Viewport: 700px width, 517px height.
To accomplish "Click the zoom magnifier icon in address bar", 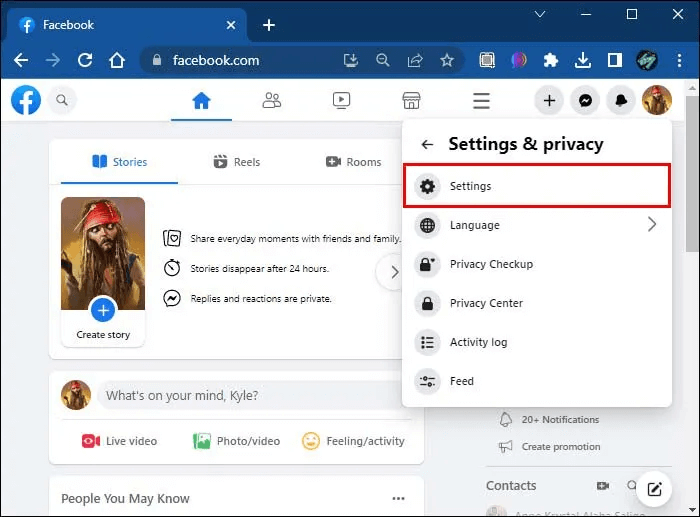I will [x=383, y=60].
